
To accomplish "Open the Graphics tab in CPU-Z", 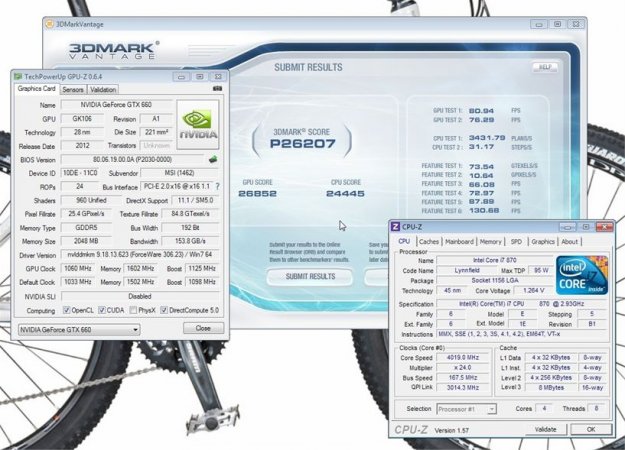I will click(x=543, y=242).
